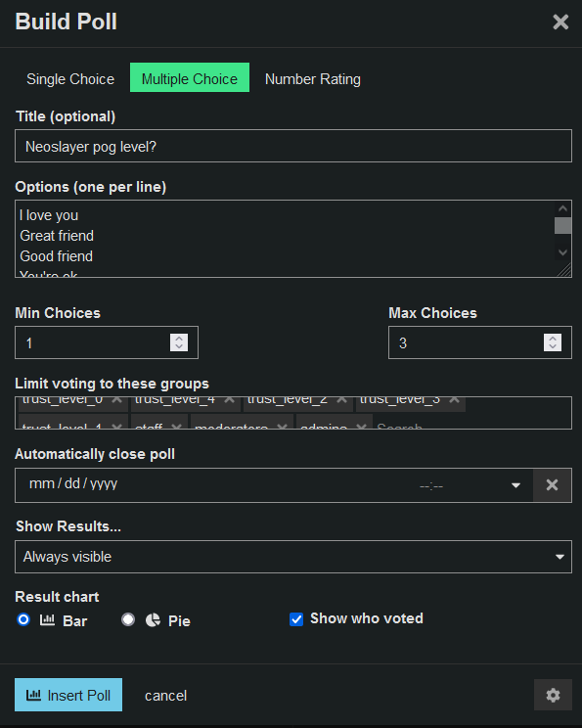
Task: Increase Max Choices with stepper
Action: point(553,339)
